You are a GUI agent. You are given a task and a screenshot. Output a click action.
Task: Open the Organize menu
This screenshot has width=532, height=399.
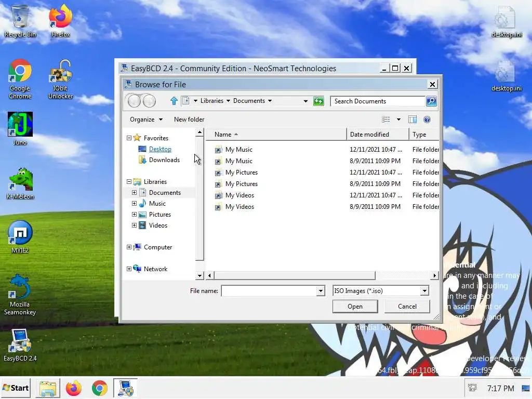point(146,119)
